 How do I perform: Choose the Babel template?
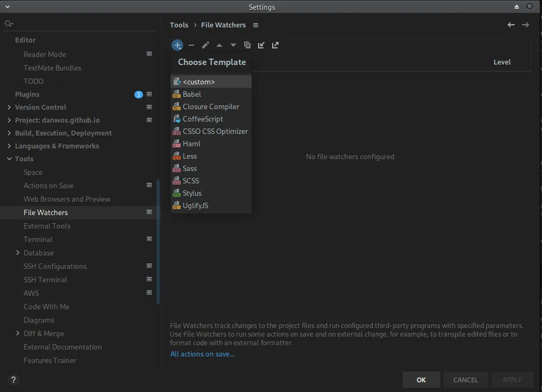[x=211, y=94]
